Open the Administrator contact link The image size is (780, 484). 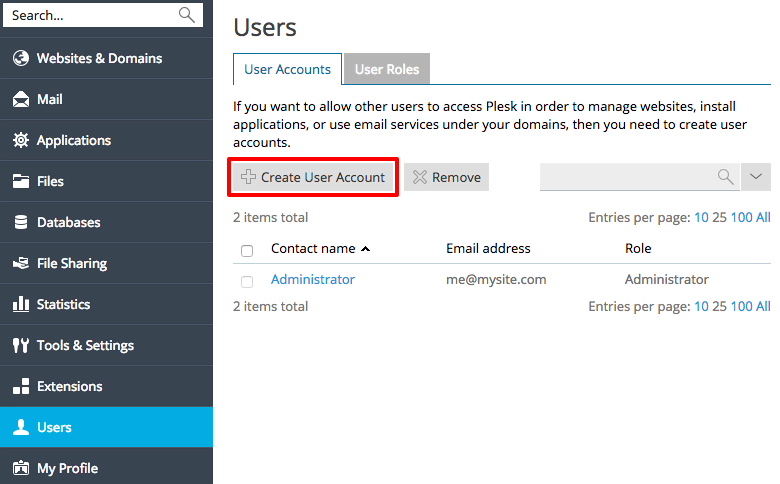[x=313, y=280]
